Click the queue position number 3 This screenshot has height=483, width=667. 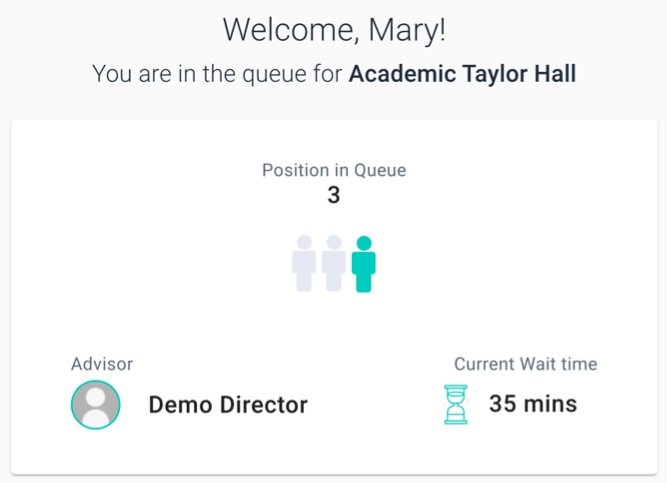click(334, 195)
